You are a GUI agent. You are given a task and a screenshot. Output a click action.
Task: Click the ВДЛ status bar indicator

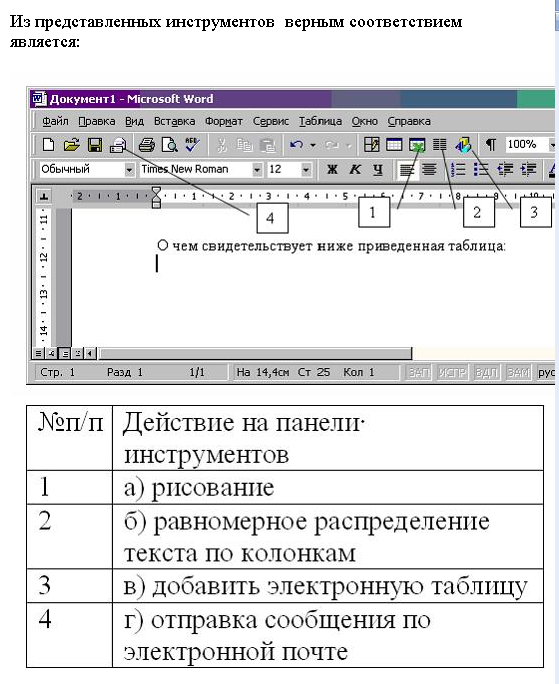[x=486, y=372]
